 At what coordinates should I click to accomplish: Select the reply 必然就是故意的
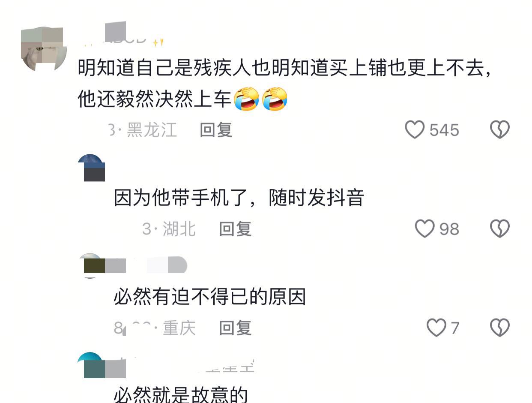(181, 394)
